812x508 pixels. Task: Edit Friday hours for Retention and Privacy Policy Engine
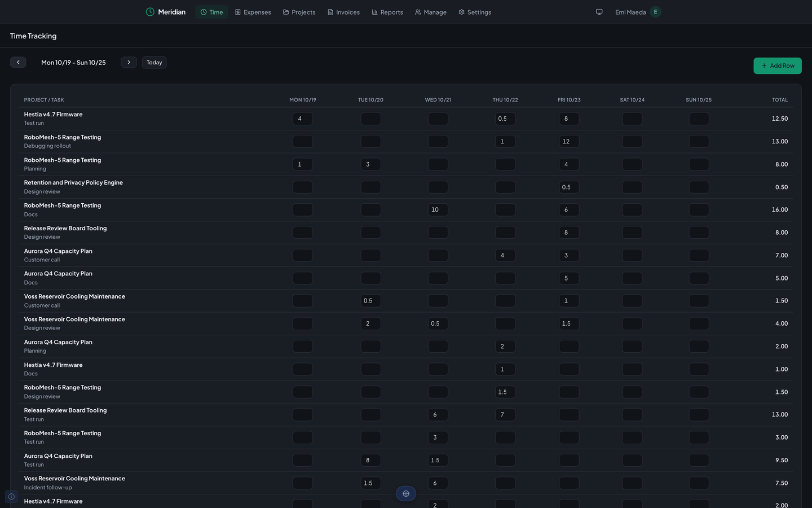(x=569, y=187)
